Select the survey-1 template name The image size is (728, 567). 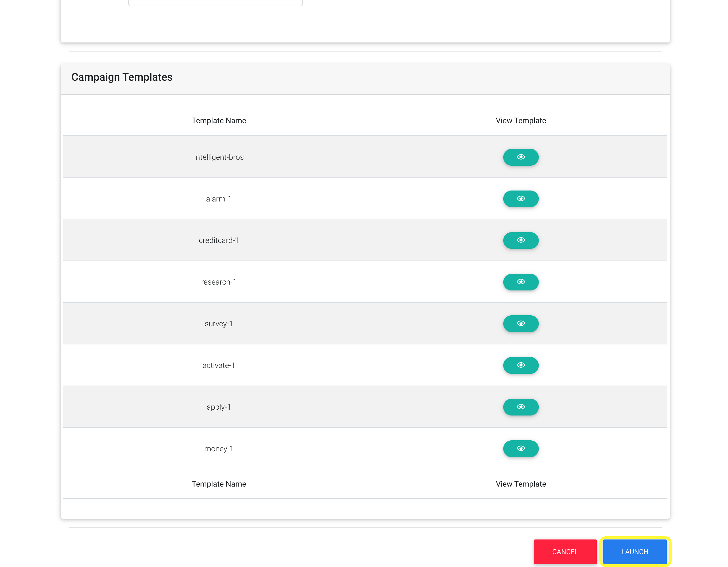click(219, 324)
